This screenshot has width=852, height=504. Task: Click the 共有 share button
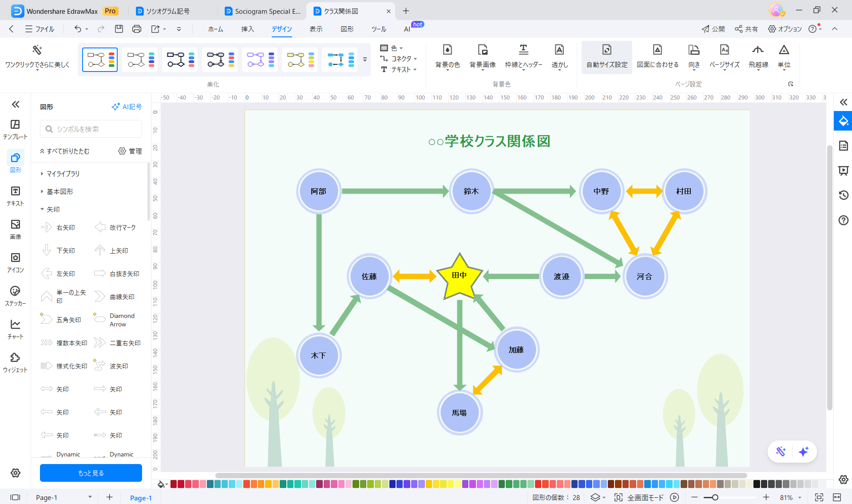746,29
